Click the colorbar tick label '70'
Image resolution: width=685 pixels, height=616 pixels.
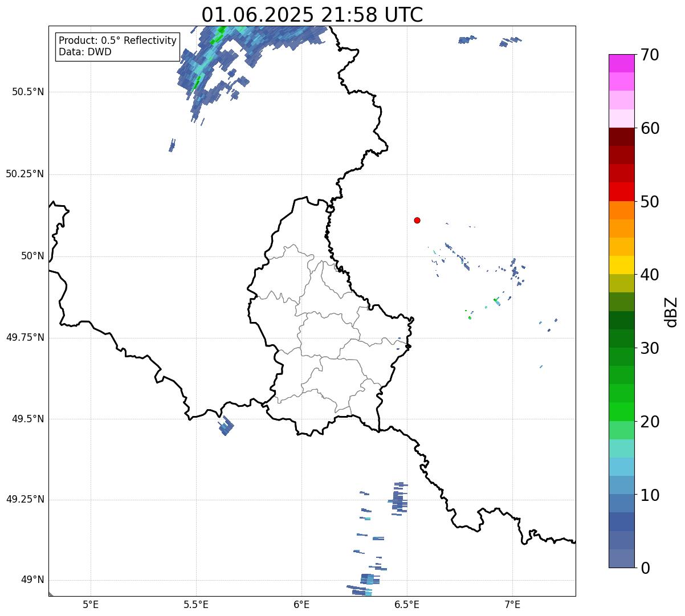[650, 55]
